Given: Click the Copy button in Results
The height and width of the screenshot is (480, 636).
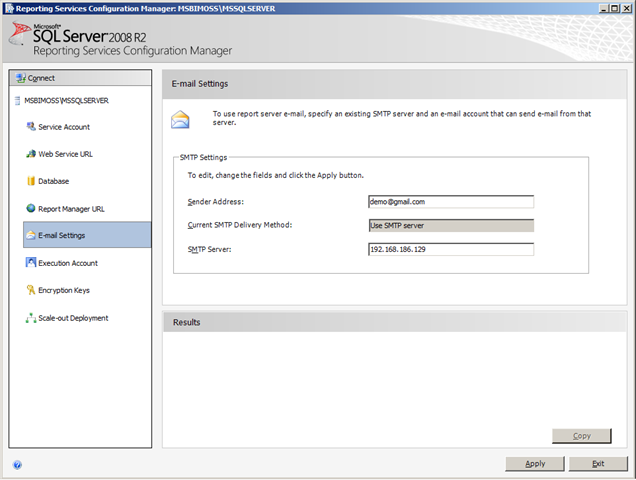Looking at the screenshot, I should [x=582, y=436].
